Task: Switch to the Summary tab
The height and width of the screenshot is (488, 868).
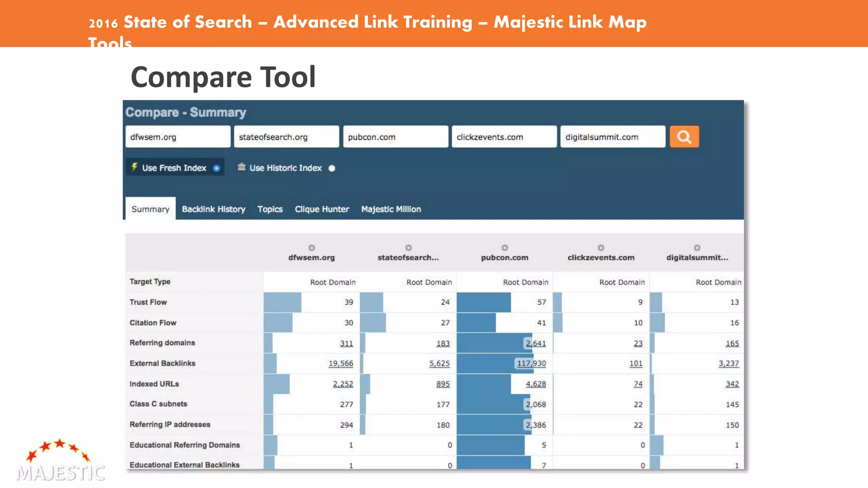Action: [150, 209]
